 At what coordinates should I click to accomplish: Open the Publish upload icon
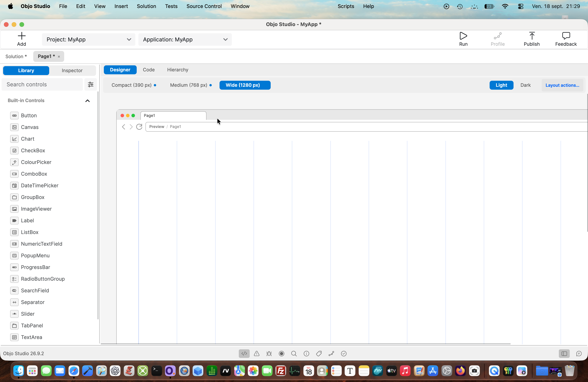[x=532, y=36]
